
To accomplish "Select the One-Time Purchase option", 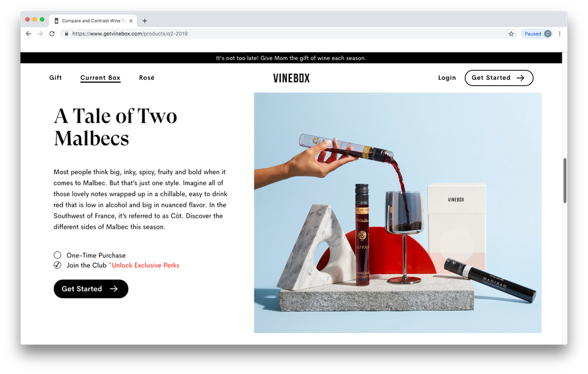I will point(58,255).
